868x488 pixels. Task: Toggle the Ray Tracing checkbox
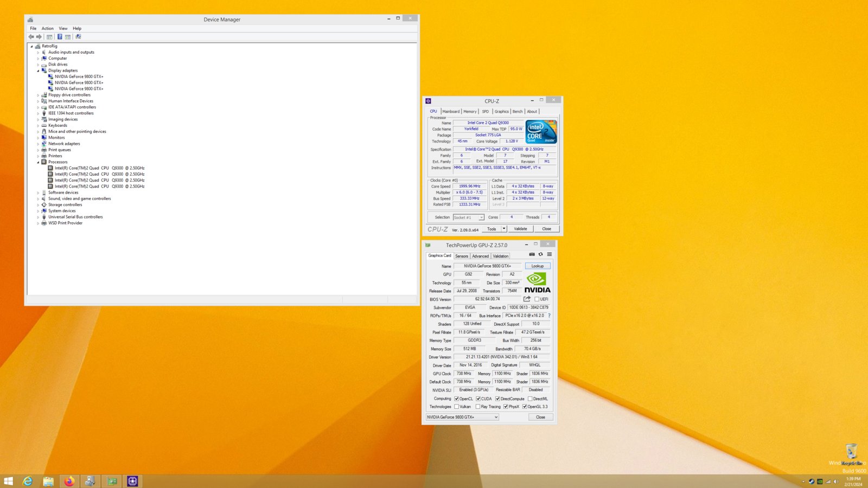(x=478, y=407)
